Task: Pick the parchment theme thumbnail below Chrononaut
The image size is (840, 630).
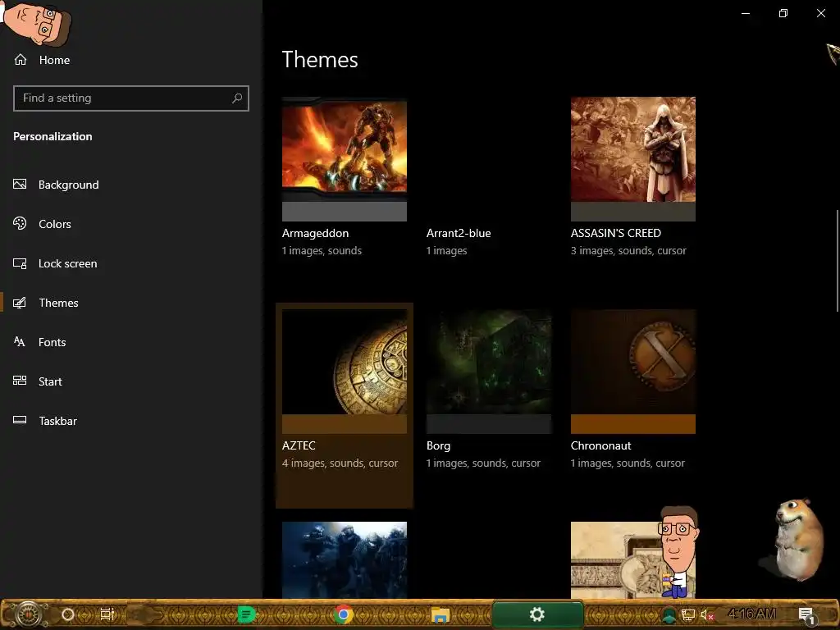Action: [x=633, y=559]
